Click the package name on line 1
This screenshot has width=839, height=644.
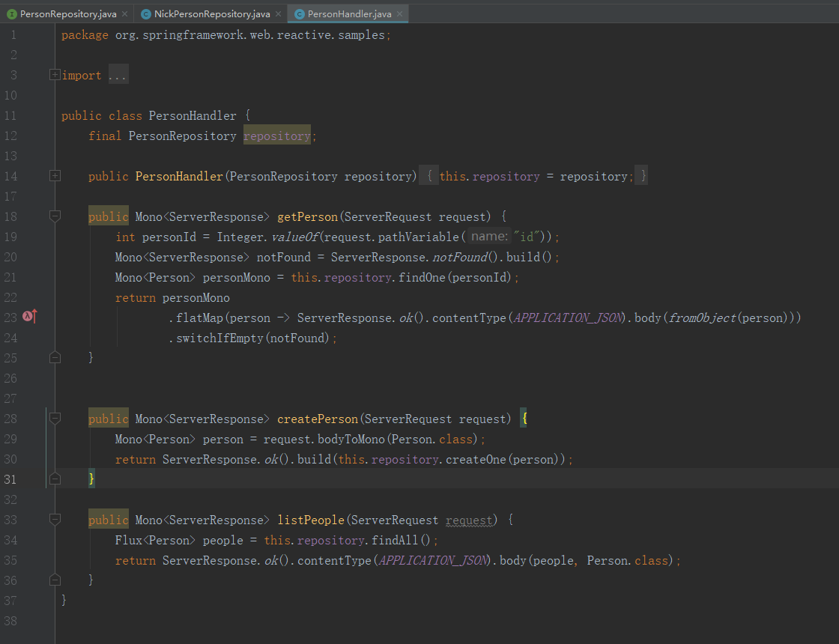pos(250,34)
